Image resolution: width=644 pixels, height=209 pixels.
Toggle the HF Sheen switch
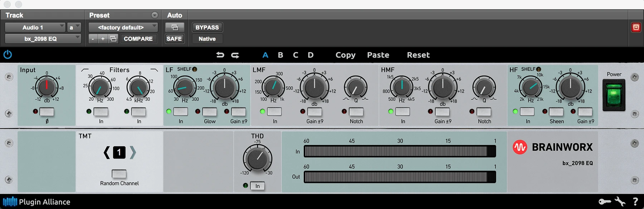point(556,112)
